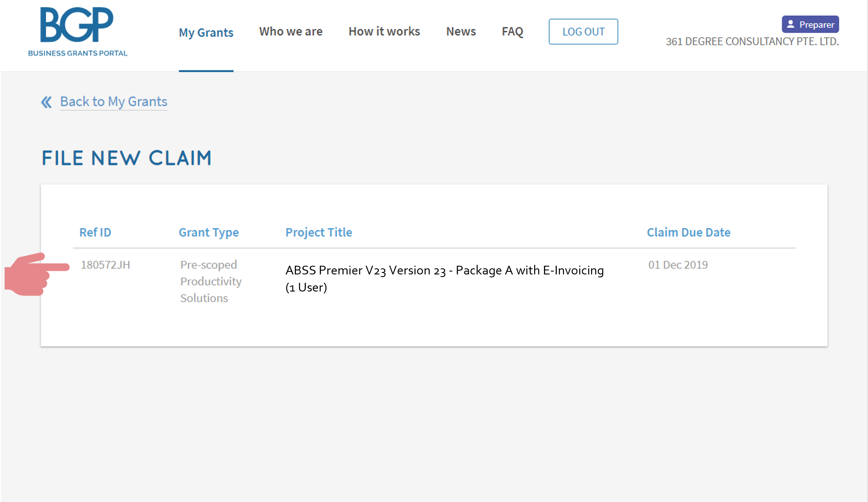
Task: Open the My Grants tab
Action: click(206, 33)
